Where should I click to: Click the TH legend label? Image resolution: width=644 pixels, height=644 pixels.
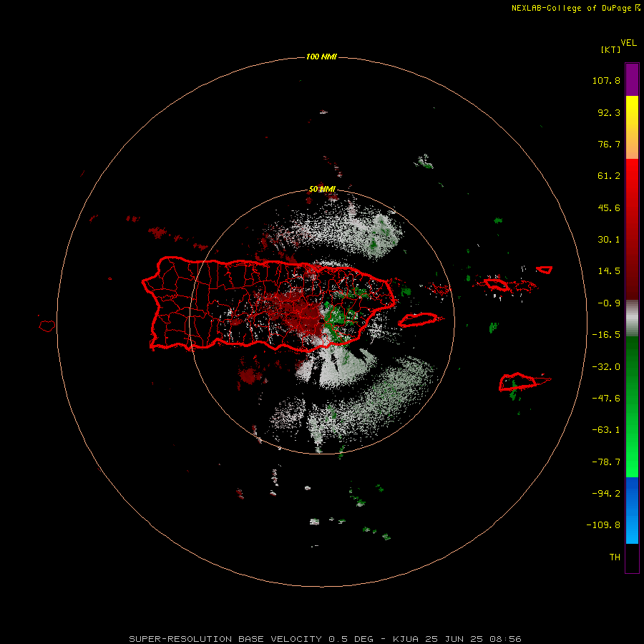click(615, 557)
